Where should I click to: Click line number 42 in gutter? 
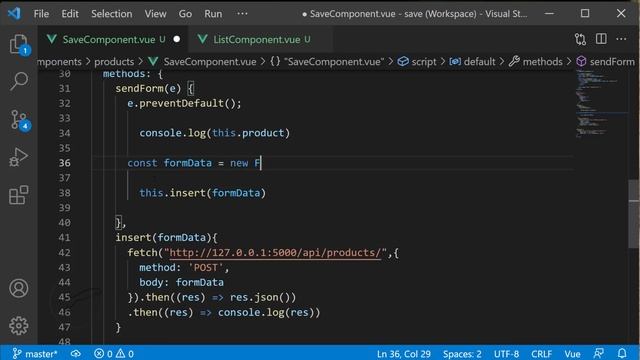pos(64,253)
